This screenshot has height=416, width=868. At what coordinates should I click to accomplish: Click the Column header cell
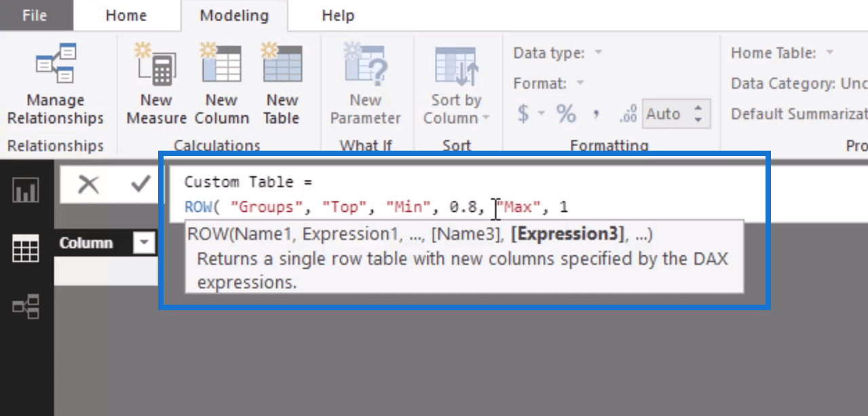click(105, 243)
